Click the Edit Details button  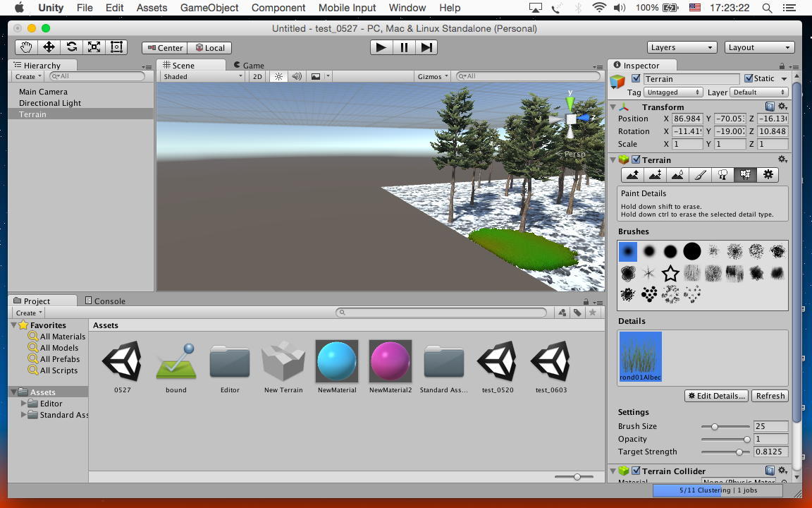717,396
